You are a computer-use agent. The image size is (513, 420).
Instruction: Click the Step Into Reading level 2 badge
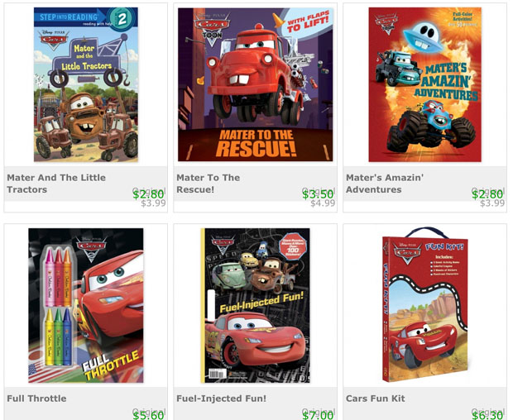coord(122,19)
